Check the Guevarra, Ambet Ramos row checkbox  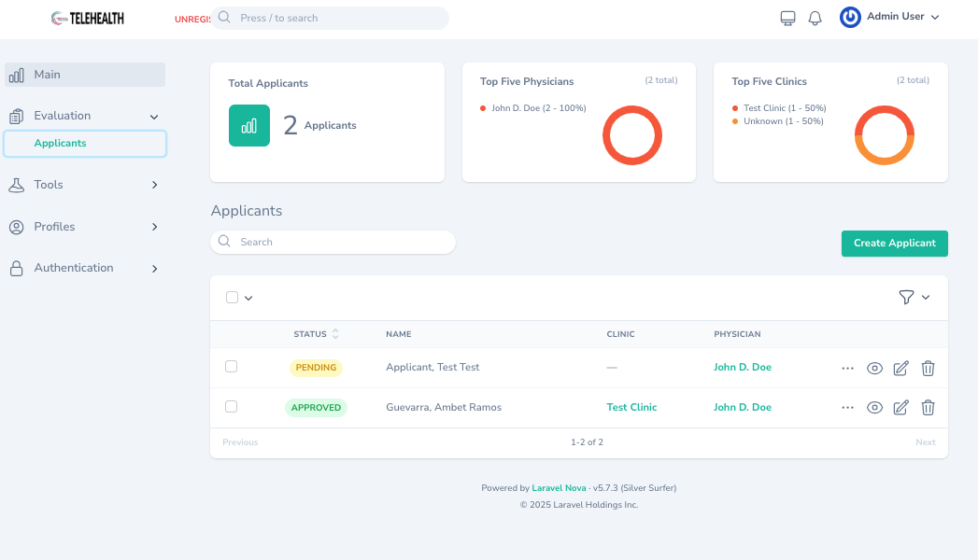coord(232,407)
